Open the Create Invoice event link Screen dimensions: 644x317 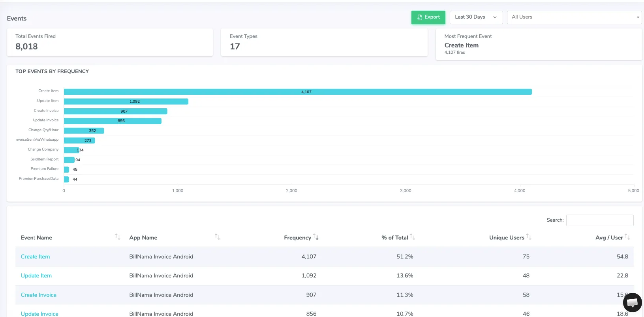pyautogui.click(x=39, y=295)
